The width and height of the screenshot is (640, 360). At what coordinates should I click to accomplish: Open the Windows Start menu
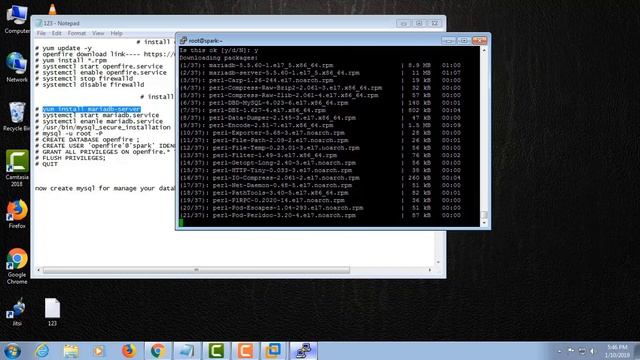pyautogui.click(x=12, y=351)
